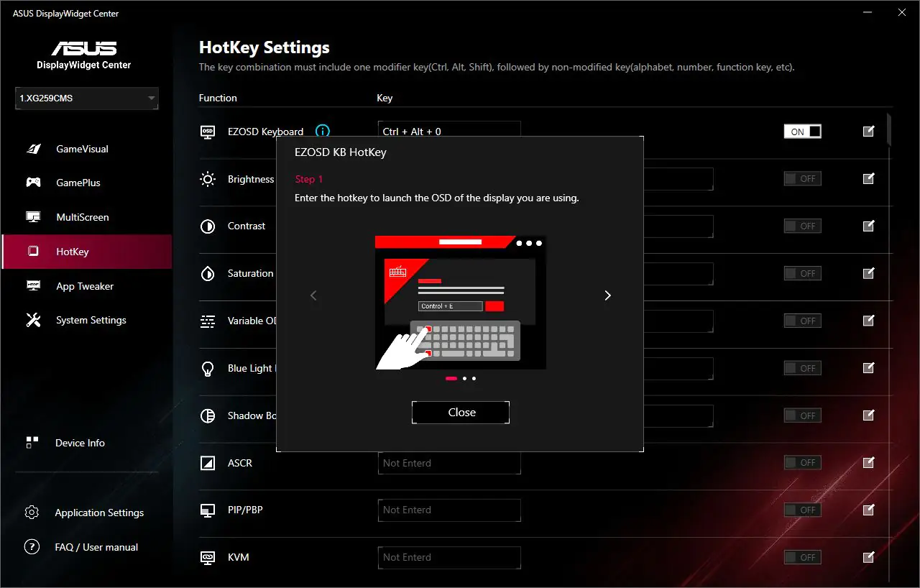Close the EZOSD KB HotKey dialog
This screenshot has width=920, height=588.
[461, 413]
